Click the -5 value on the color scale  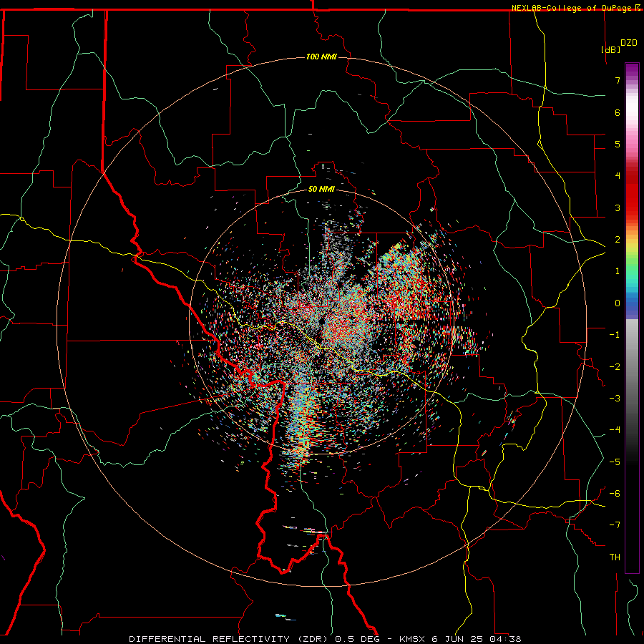tap(615, 462)
